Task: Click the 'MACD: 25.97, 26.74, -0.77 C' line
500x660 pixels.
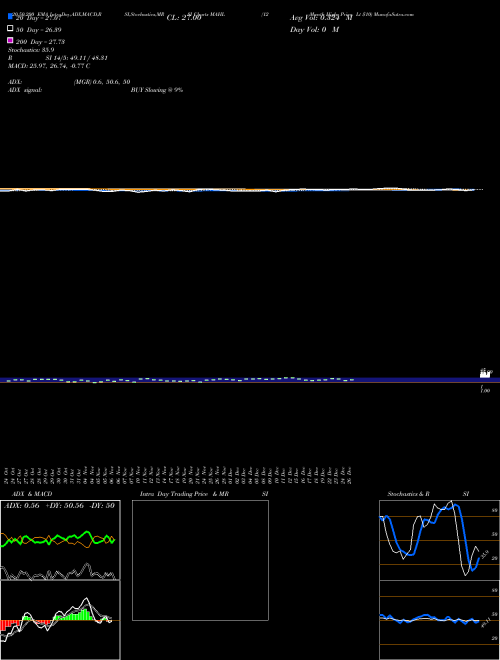Action: (x=49, y=66)
